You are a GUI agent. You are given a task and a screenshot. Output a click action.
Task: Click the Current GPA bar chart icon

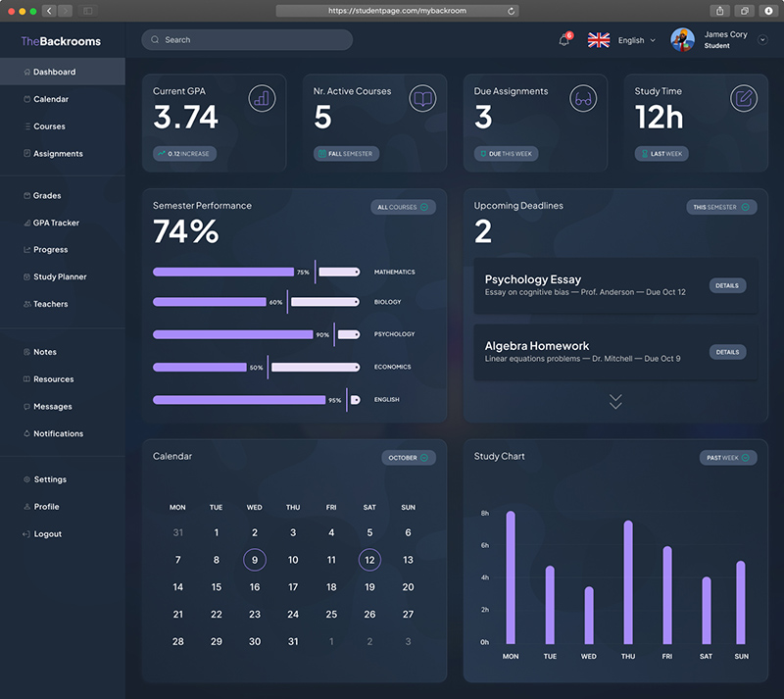pyautogui.click(x=262, y=99)
